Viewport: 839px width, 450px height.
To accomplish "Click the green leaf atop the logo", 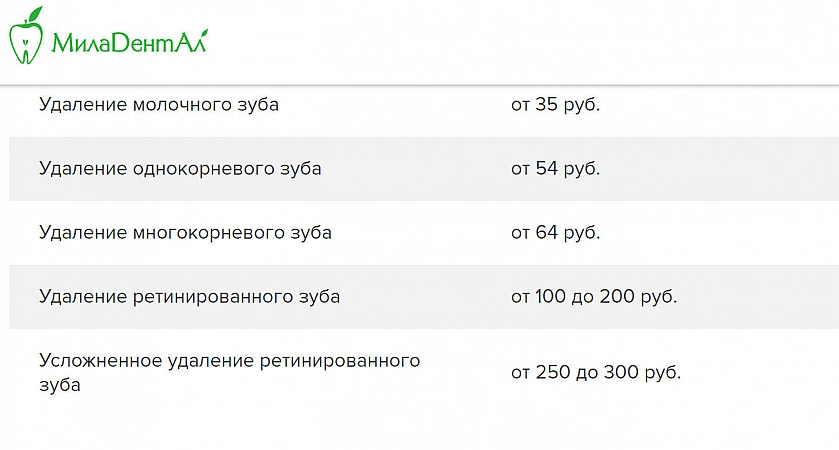I will pos(35,14).
